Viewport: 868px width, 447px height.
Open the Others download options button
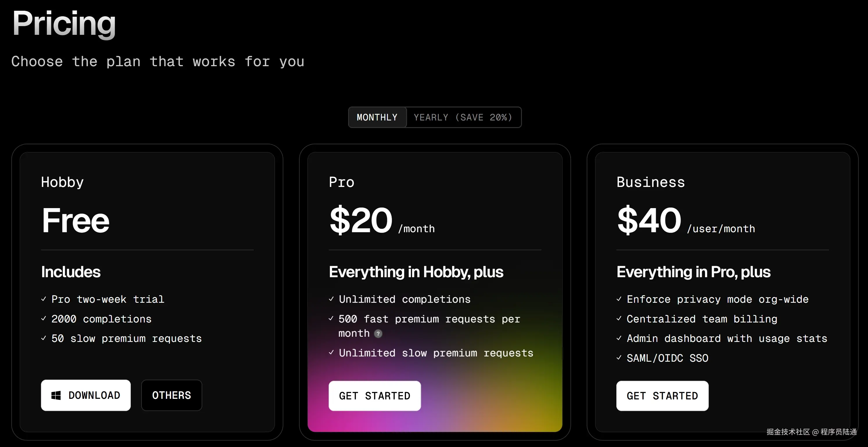171,395
